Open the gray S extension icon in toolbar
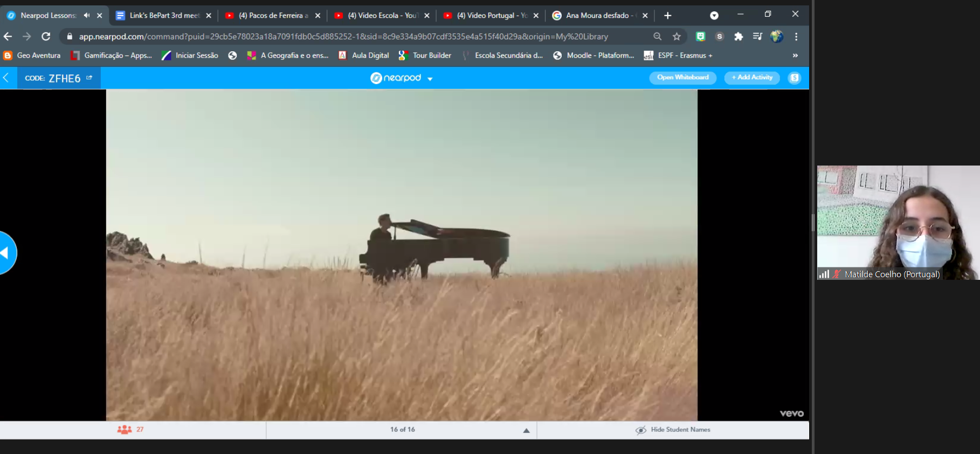980x454 pixels. point(719,37)
